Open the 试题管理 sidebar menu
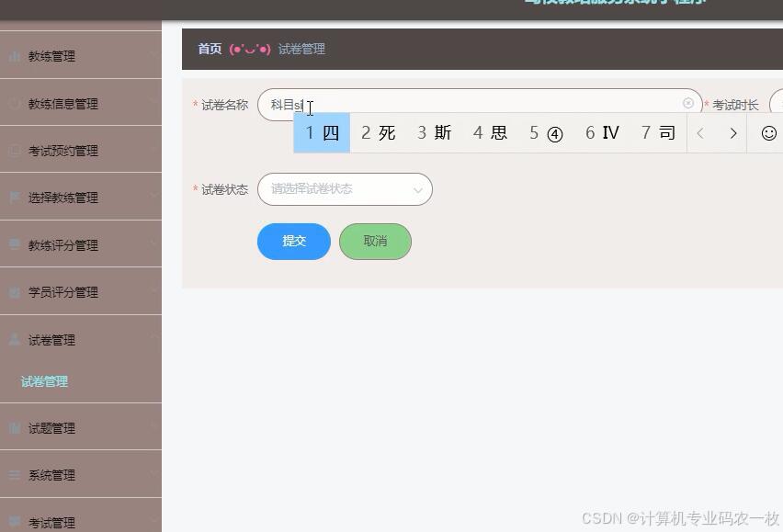 pos(80,427)
